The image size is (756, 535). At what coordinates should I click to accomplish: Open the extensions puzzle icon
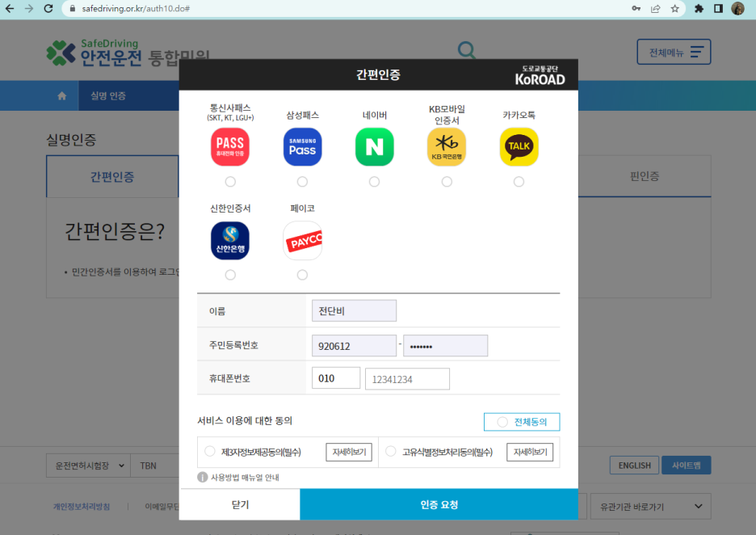click(x=699, y=8)
